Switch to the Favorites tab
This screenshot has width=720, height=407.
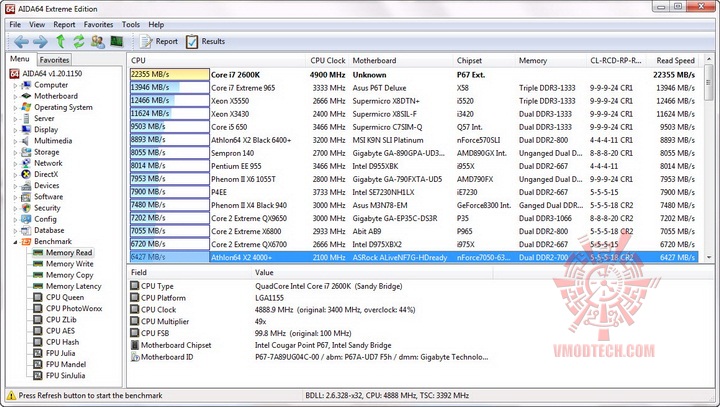54,60
